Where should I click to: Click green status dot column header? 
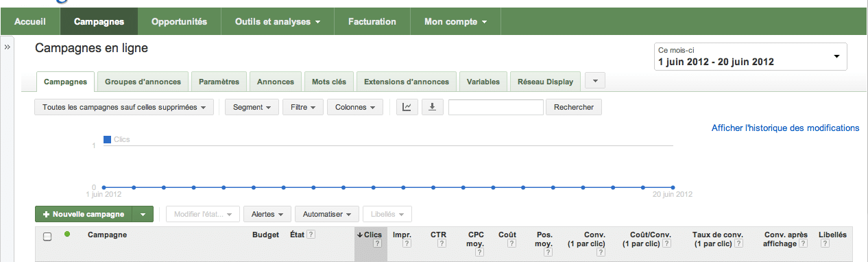pyautogui.click(x=67, y=235)
